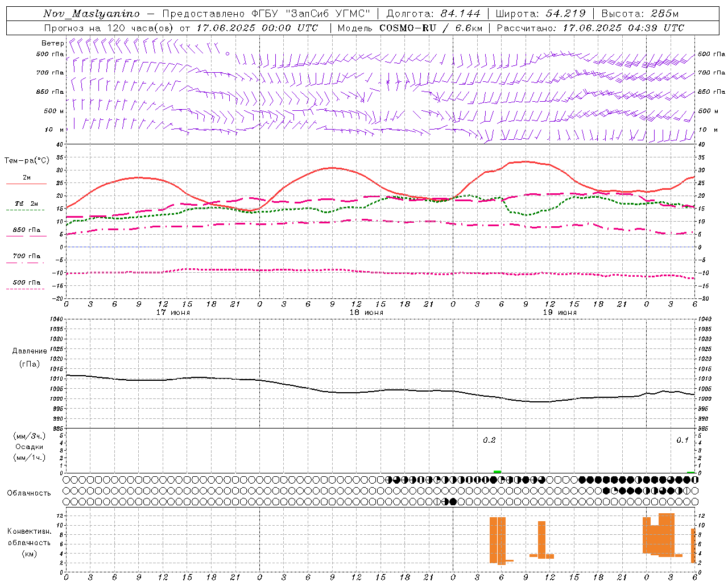
Task: Click the (гПа) pressure unit label
Action: tap(30, 364)
